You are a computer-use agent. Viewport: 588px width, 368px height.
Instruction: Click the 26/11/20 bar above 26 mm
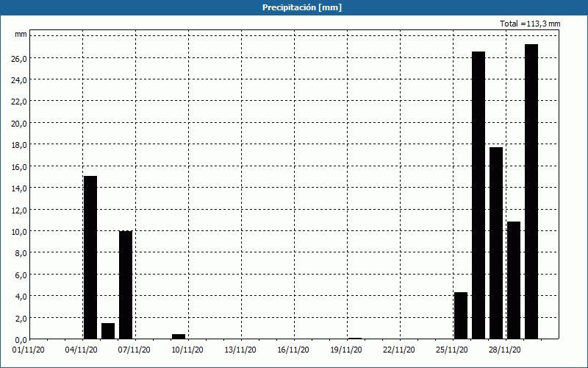(478, 195)
